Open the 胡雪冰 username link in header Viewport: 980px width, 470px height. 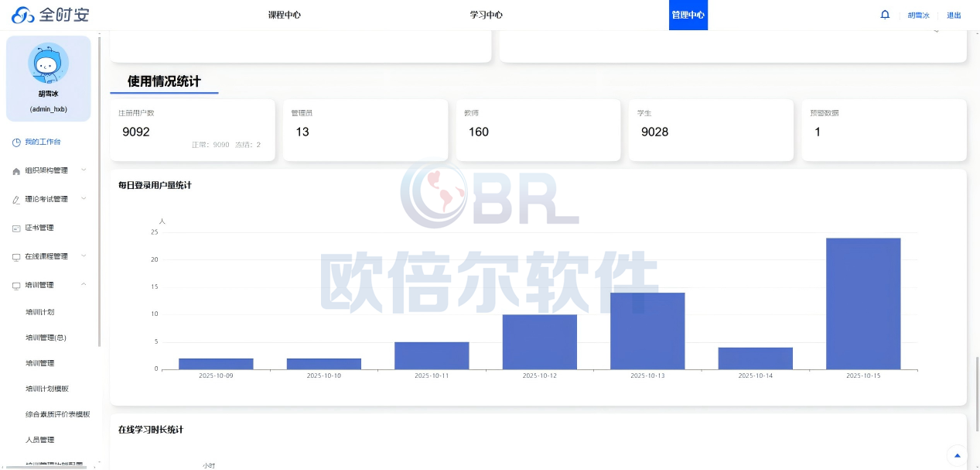pyautogui.click(x=918, y=15)
